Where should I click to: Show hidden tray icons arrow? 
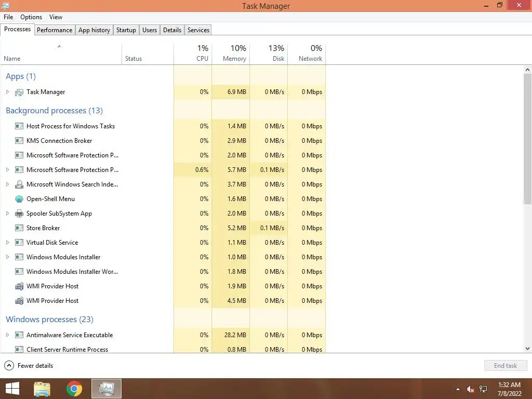458,389
